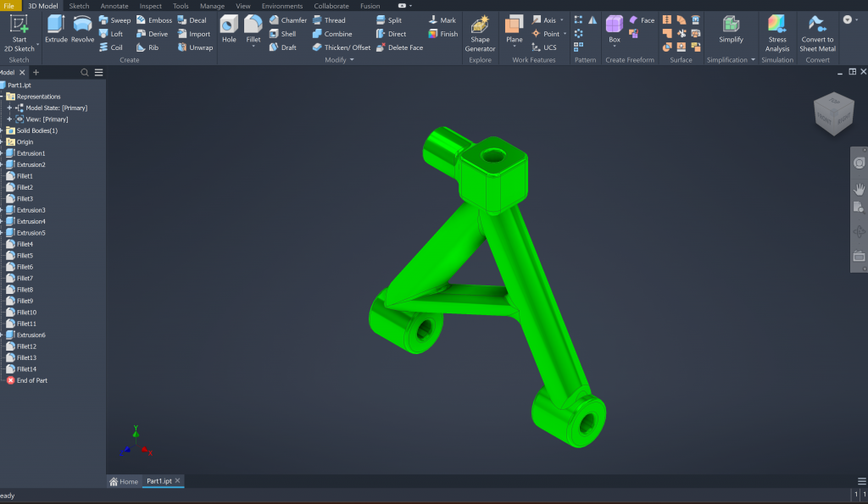The height and width of the screenshot is (504, 868).
Task: Expand the View: [Primary] node
Action: (9, 119)
